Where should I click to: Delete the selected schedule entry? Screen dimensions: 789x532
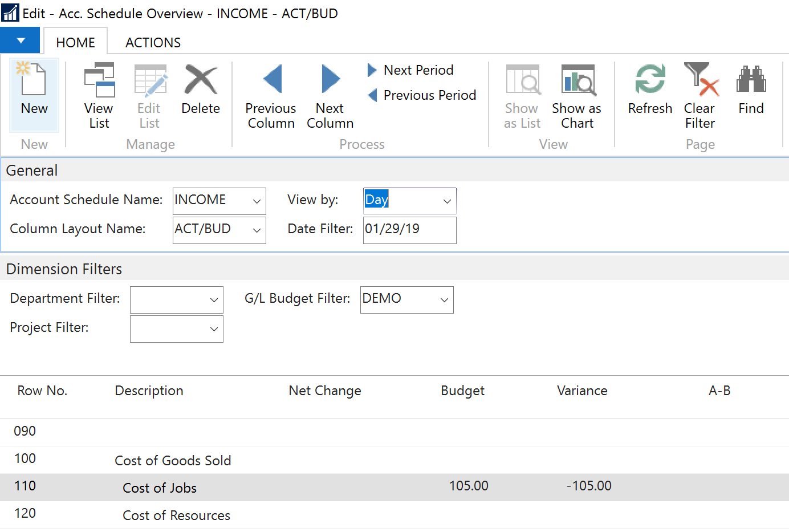pyautogui.click(x=201, y=90)
